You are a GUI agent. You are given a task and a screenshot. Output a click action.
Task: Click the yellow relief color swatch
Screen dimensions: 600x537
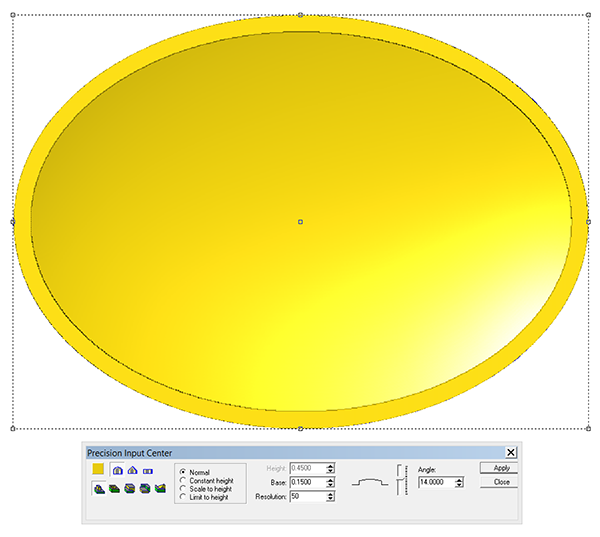98,469
